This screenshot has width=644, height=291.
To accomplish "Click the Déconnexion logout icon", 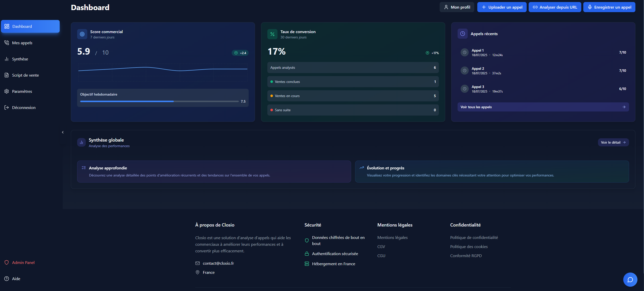I will 7,107.
